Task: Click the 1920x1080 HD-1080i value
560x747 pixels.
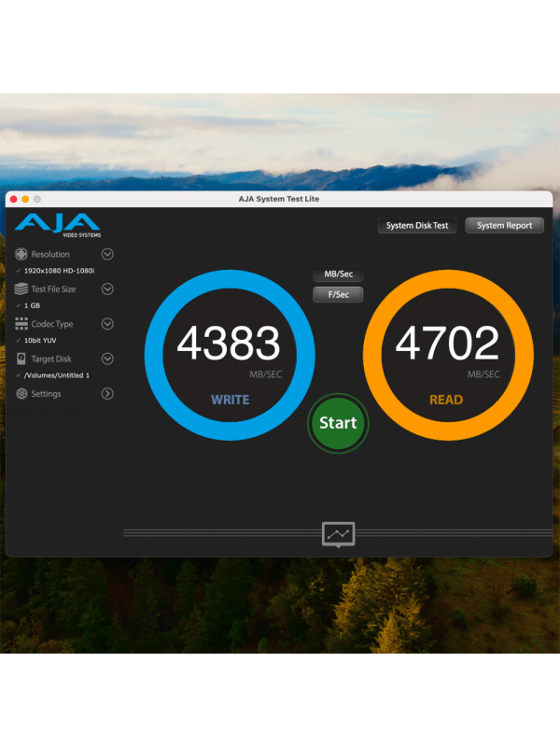Action: [60, 271]
